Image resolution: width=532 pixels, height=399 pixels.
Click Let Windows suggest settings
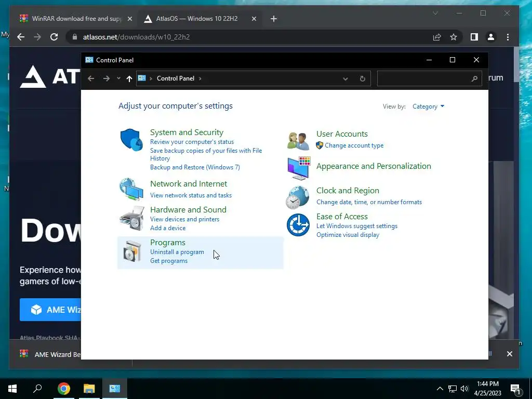pos(357,226)
